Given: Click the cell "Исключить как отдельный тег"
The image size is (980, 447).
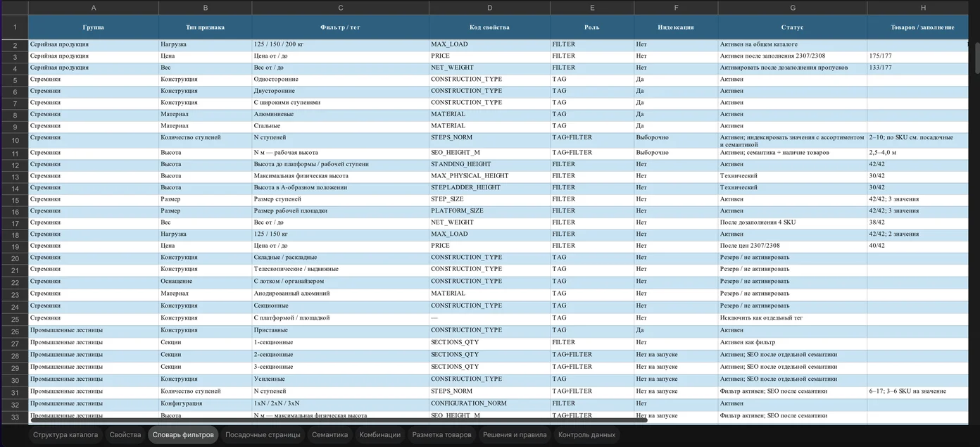Looking at the screenshot, I should pyautogui.click(x=793, y=318).
